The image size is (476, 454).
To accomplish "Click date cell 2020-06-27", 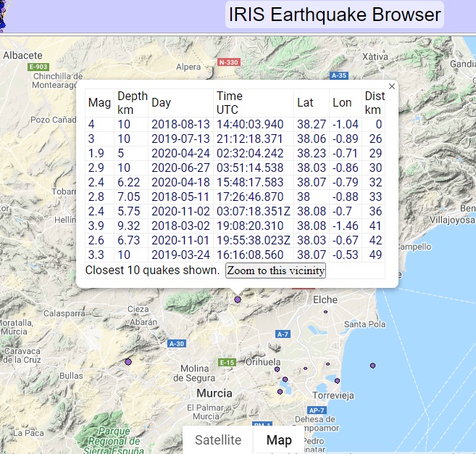I will point(180,168).
